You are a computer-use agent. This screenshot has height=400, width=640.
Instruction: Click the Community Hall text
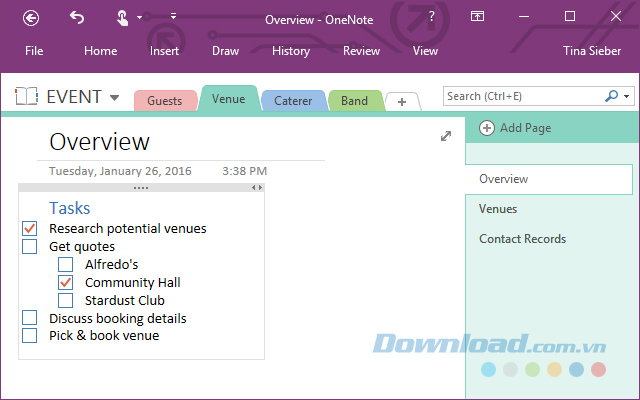tap(133, 282)
